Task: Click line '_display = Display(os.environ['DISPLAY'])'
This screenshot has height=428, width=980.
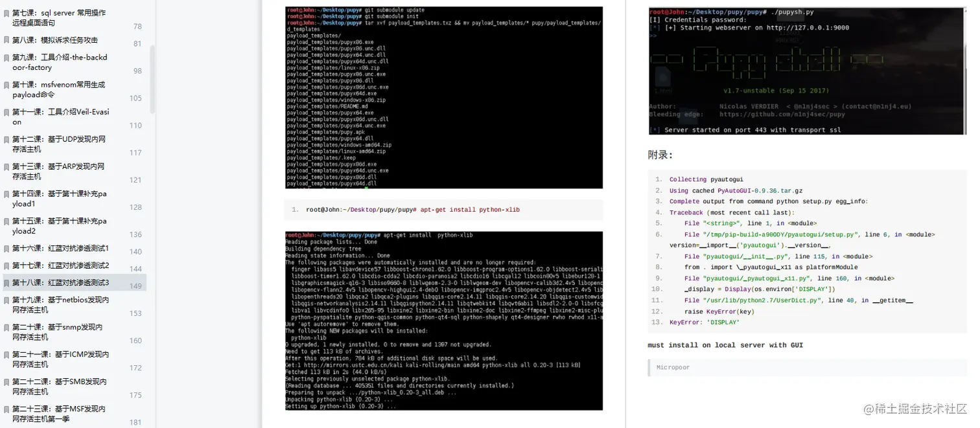Action: click(760, 289)
